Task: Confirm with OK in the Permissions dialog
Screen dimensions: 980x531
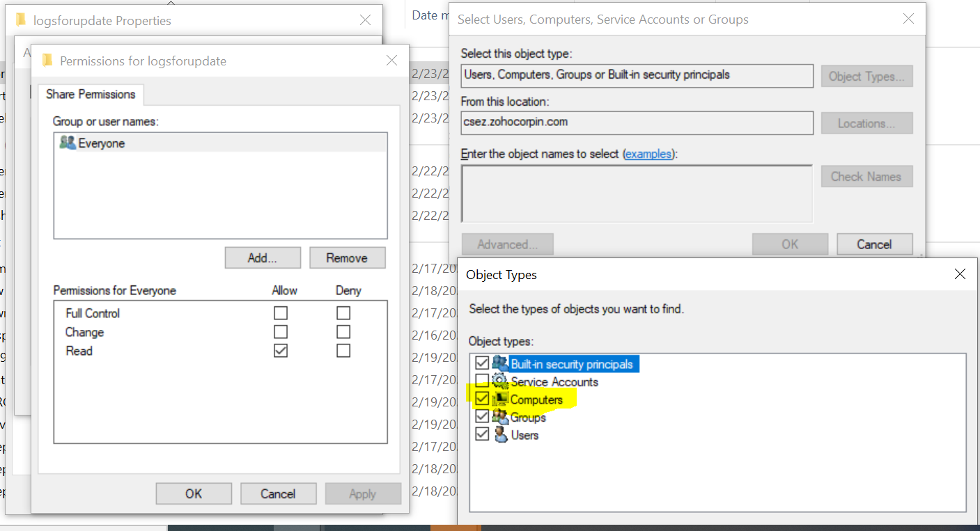Action: 194,493
